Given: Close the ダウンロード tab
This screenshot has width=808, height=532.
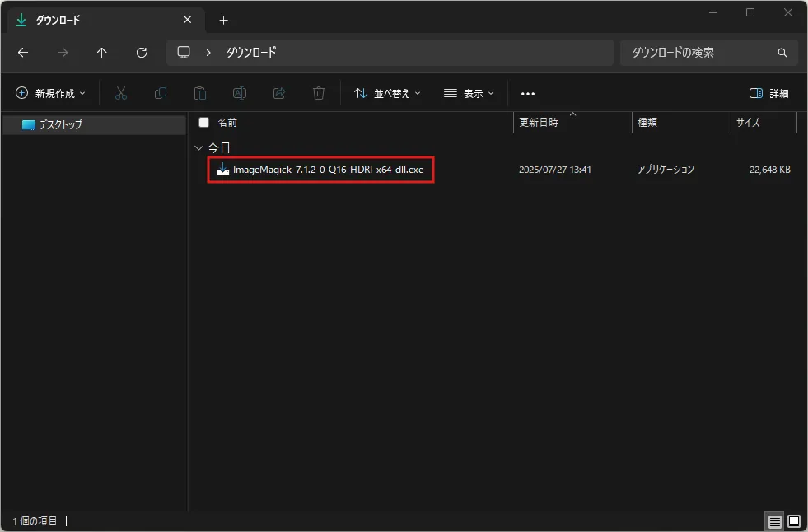Looking at the screenshot, I should (x=188, y=20).
